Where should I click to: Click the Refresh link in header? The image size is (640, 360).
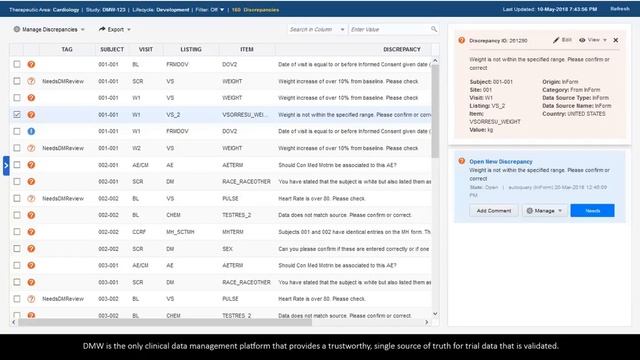tap(620, 9)
